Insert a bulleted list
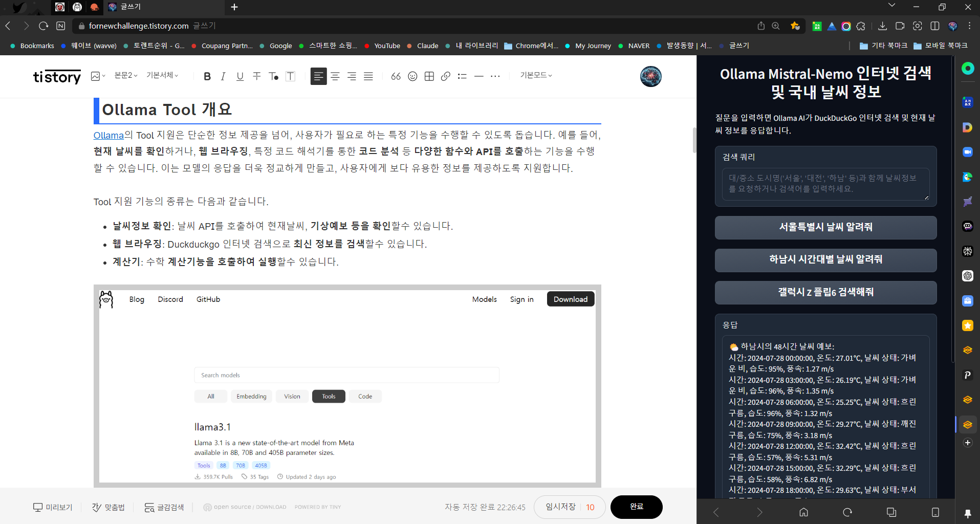980x524 pixels. (462, 76)
